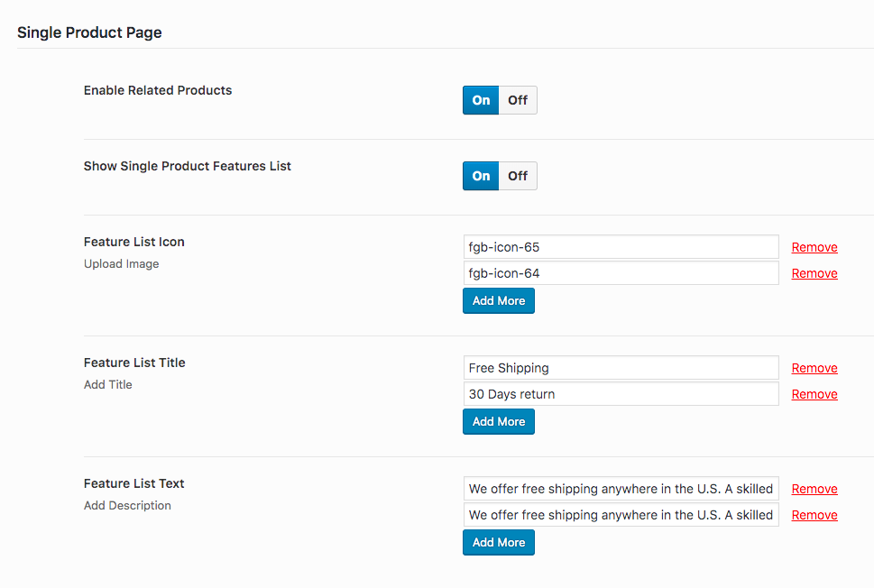Remove the 30 Days return title
This screenshot has width=874, height=588.
[x=814, y=394]
